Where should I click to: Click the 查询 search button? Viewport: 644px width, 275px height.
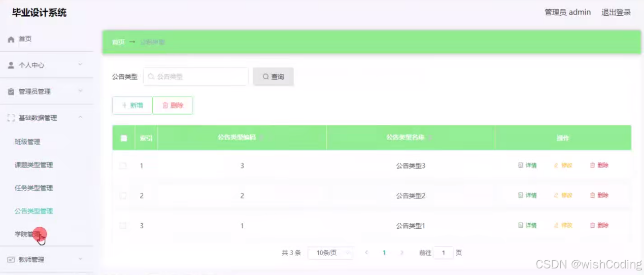[273, 77]
